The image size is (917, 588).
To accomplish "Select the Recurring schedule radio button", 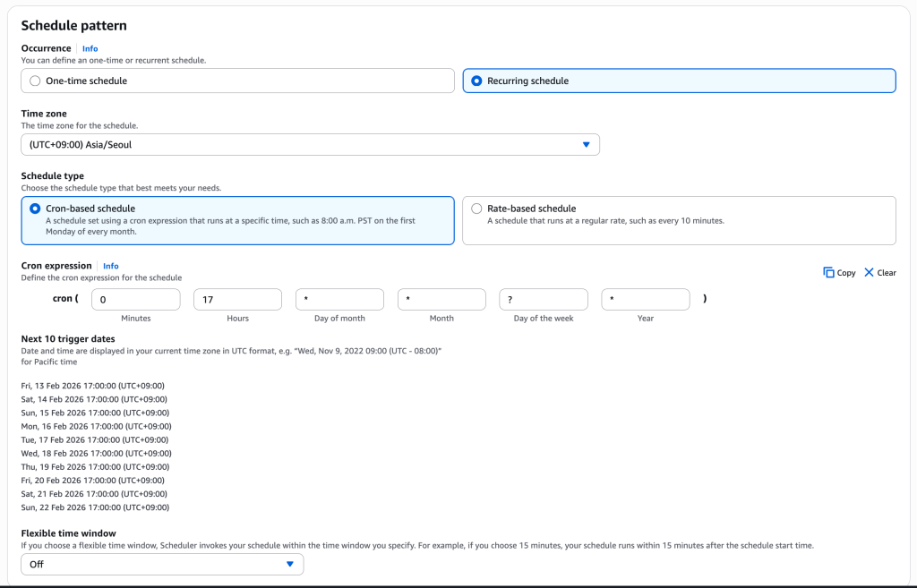I will (x=476, y=81).
